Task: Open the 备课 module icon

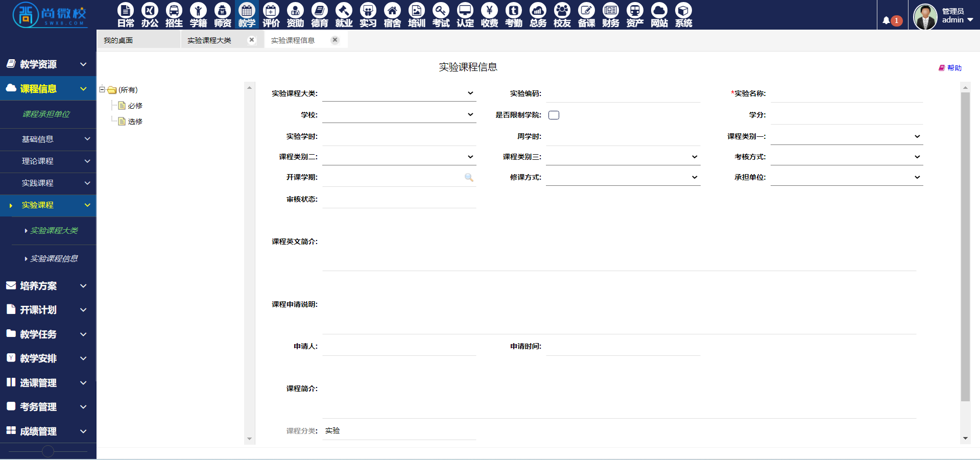Action: point(586,15)
